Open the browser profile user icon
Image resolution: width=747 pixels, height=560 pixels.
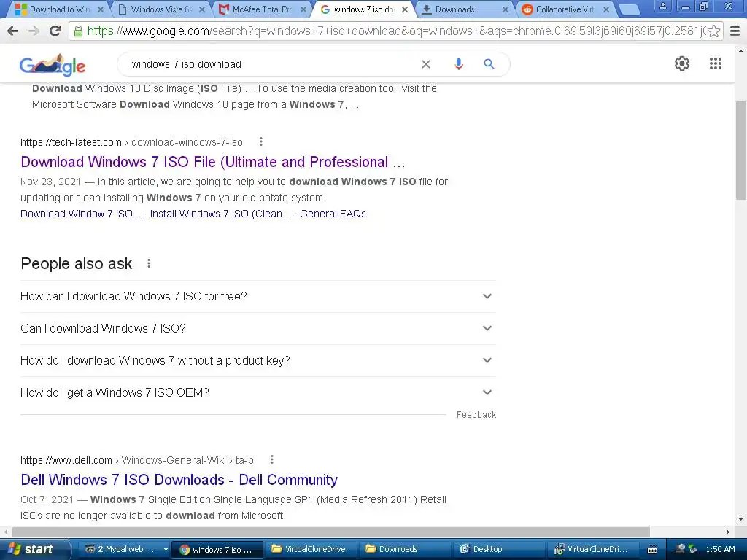tap(662, 6)
